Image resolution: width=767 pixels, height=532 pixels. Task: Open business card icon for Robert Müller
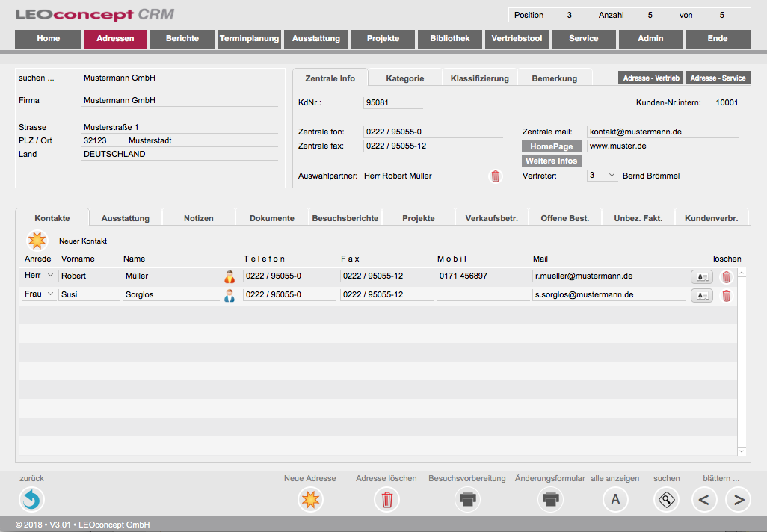pyautogui.click(x=701, y=276)
